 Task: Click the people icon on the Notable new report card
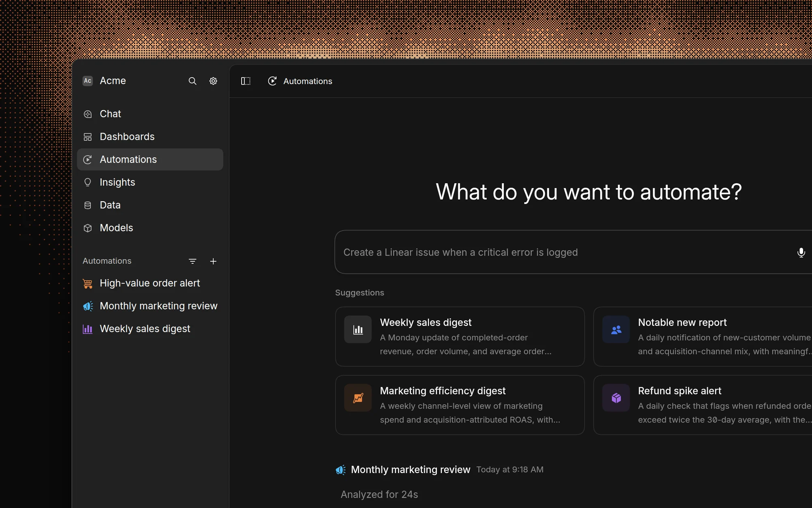[x=616, y=330]
